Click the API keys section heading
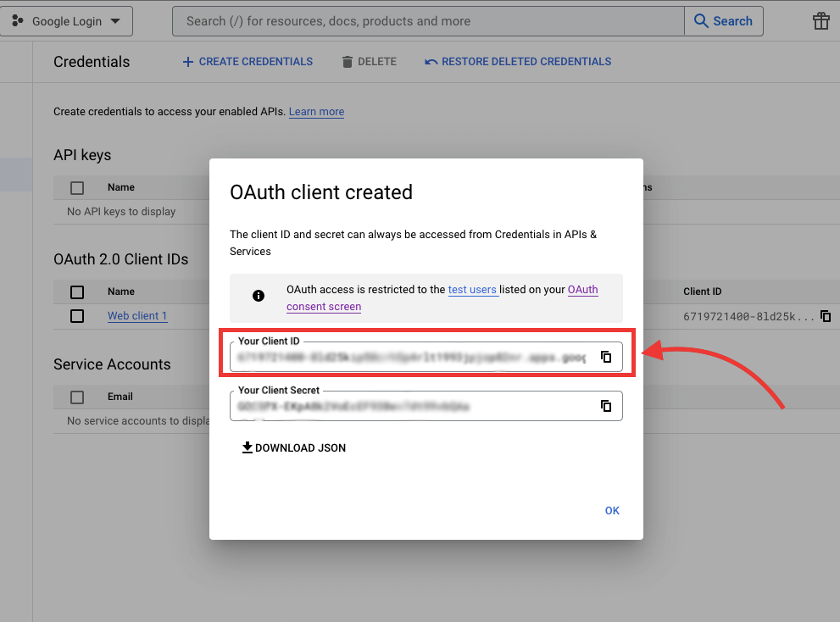840x622 pixels. pos(82,155)
